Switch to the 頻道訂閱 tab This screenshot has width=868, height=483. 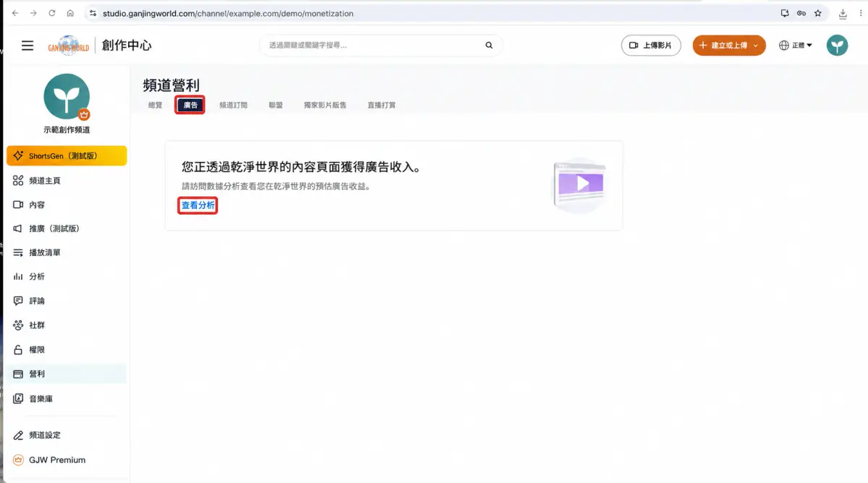coord(234,105)
